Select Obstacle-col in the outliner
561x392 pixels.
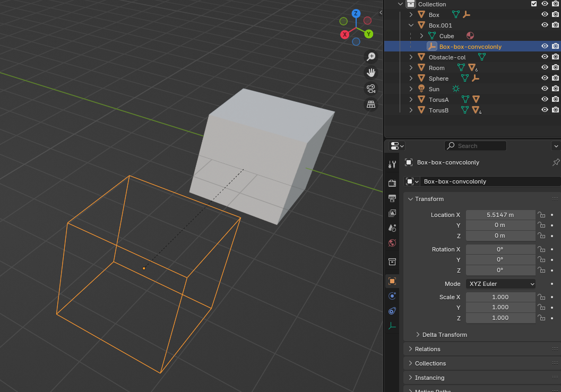447,57
